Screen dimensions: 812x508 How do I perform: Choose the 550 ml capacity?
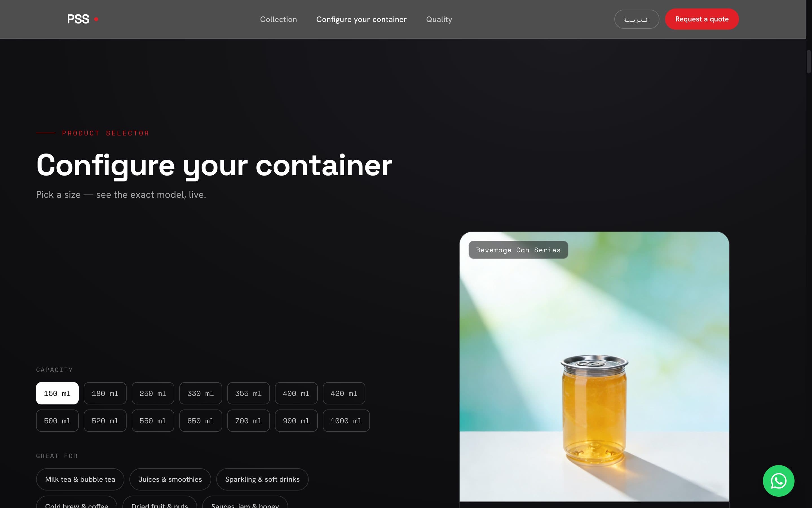[x=153, y=421]
